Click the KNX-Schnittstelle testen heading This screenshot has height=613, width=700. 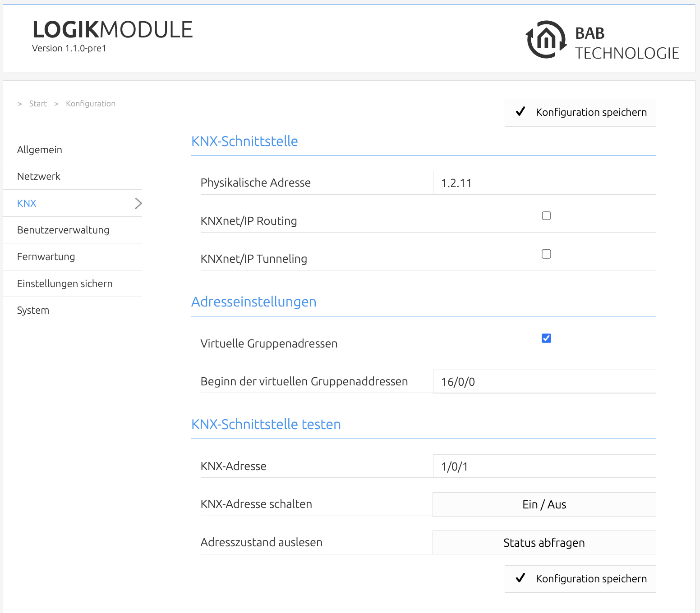[x=266, y=424]
